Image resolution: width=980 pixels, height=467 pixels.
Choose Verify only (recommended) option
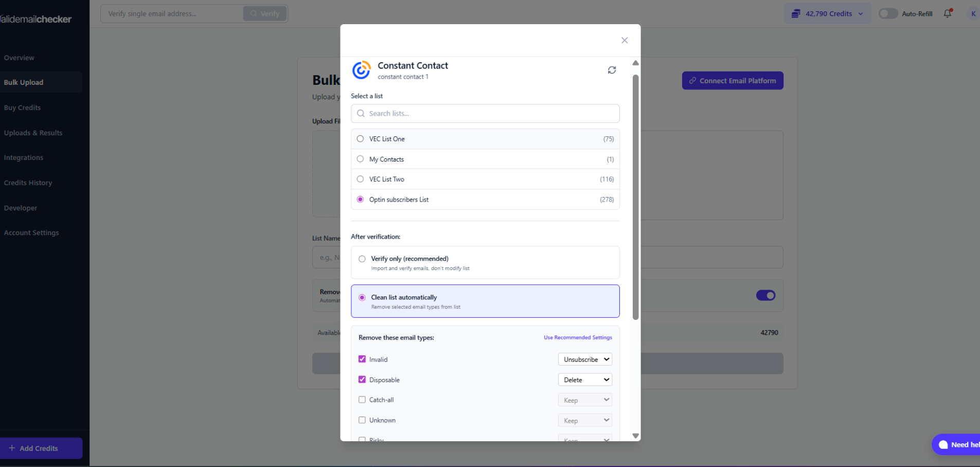(x=362, y=259)
